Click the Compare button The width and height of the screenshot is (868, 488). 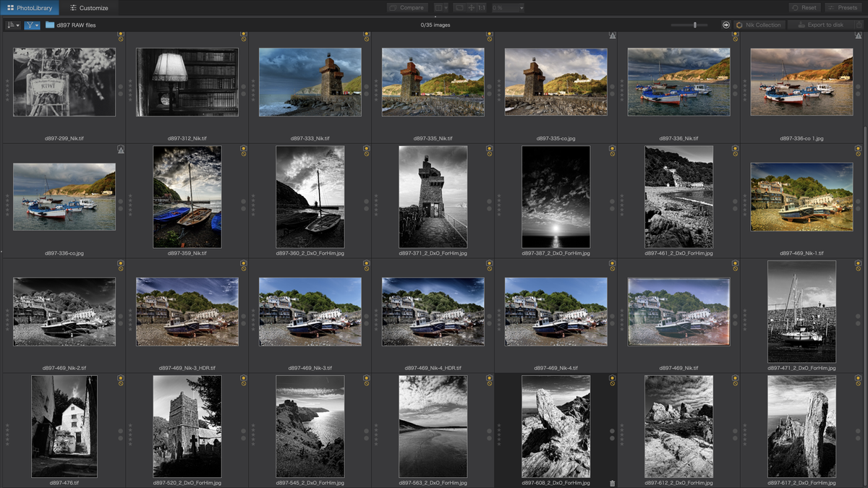click(406, 8)
